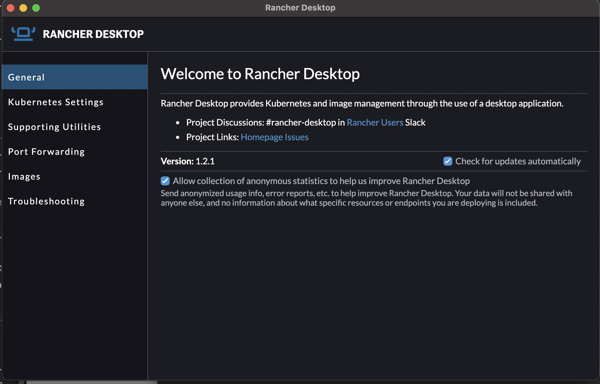This screenshot has height=384, width=600.
Task: Toggle Check for updates automatically checkbox
Action: pyautogui.click(x=447, y=161)
